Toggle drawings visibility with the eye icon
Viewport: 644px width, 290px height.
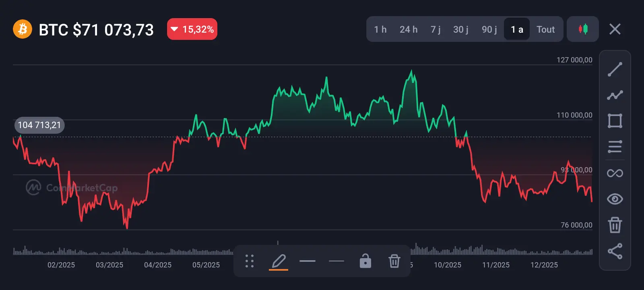pyautogui.click(x=615, y=199)
